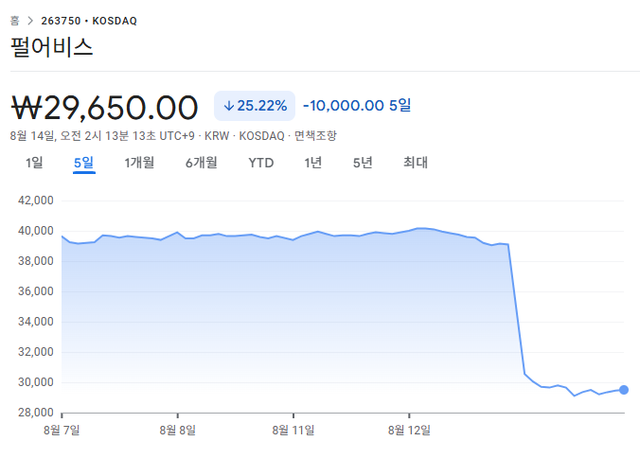Switch to the 6개월 range tab
The width and height of the screenshot is (640, 455).
pyautogui.click(x=202, y=163)
